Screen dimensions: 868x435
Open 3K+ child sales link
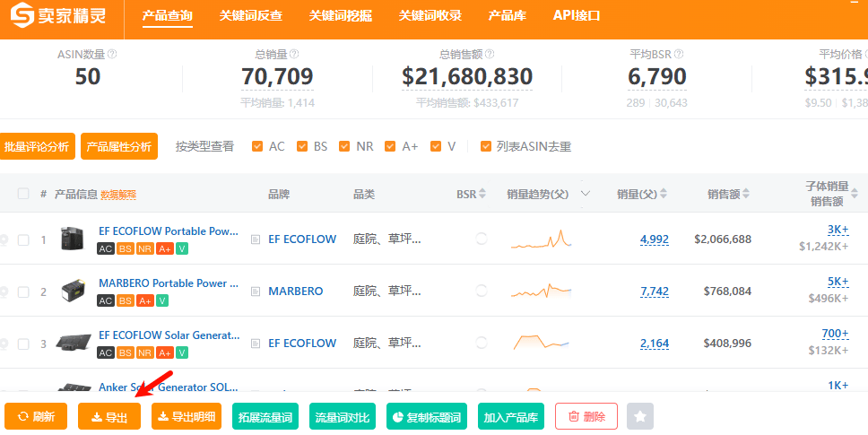838,230
